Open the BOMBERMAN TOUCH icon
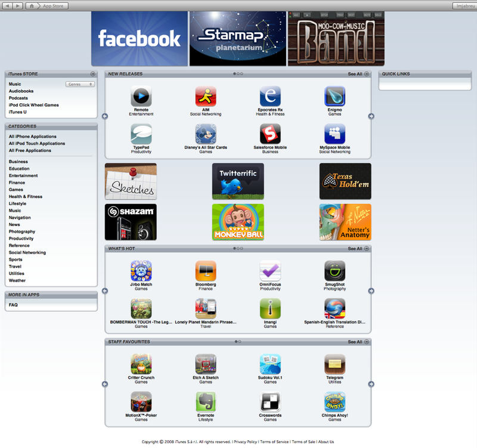Viewport: 477px width, 448px height. pos(141,308)
